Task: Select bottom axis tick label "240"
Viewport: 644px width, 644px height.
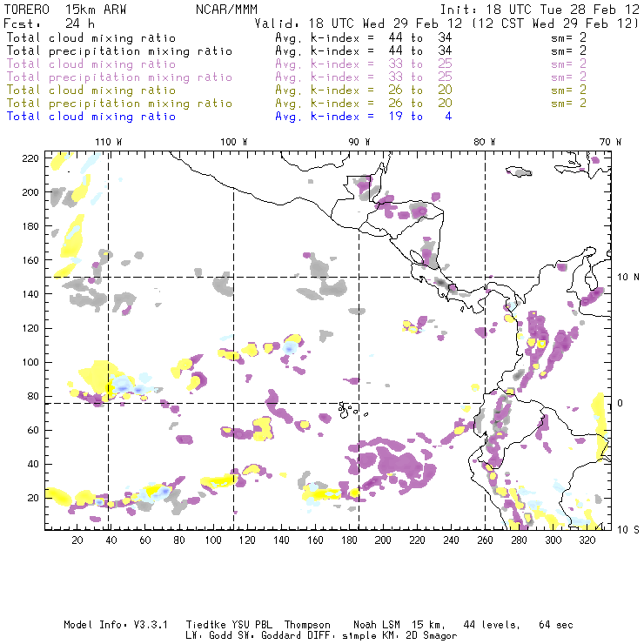Action: pos(451,540)
